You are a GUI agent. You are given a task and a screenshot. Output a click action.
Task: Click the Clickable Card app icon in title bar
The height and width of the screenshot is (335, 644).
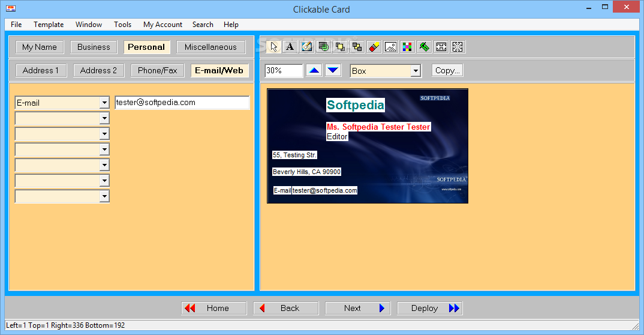coord(11,8)
